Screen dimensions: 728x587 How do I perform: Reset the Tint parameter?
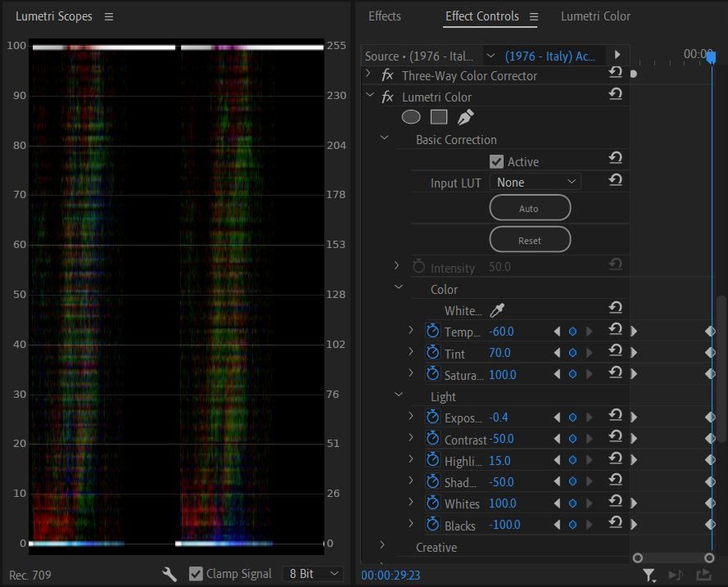[x=616, y=350]
